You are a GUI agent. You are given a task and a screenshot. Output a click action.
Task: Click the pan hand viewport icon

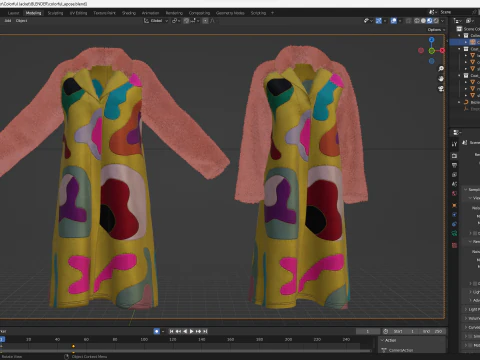coord(441,79)
